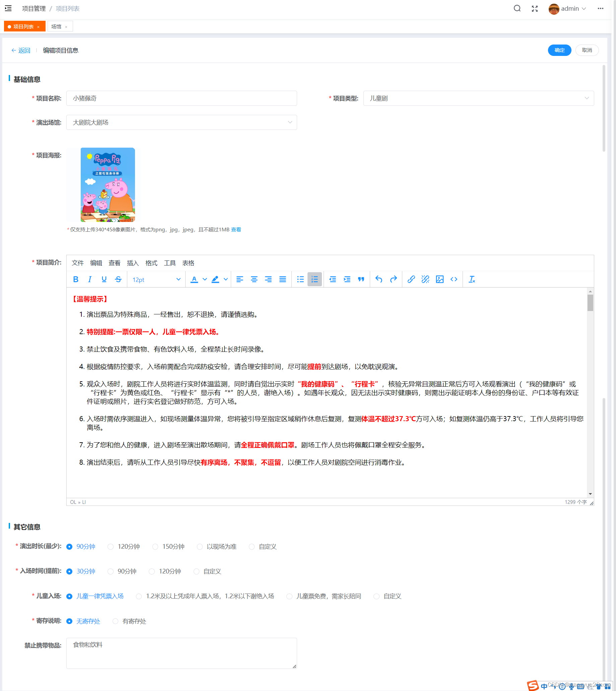
Task: Toggle strikethrough formatting in editor
Action: click(x=118, y=279)
